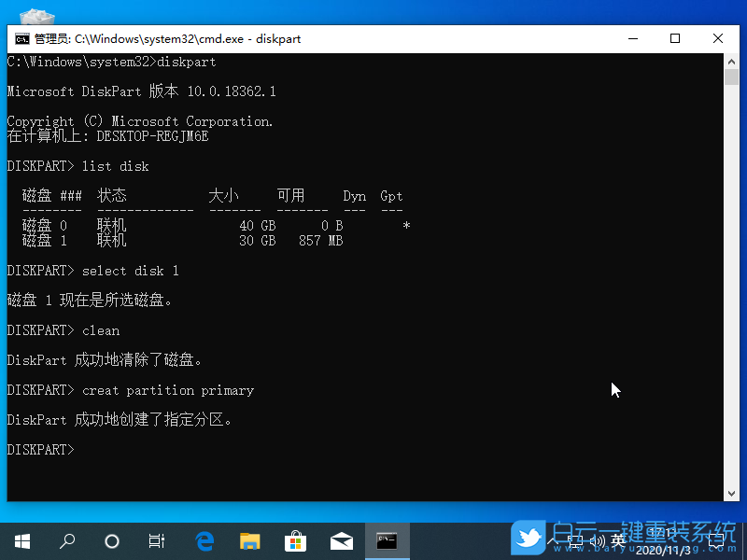
Task: Open Task View on the taskbar
Action: (x=156, y=541)
